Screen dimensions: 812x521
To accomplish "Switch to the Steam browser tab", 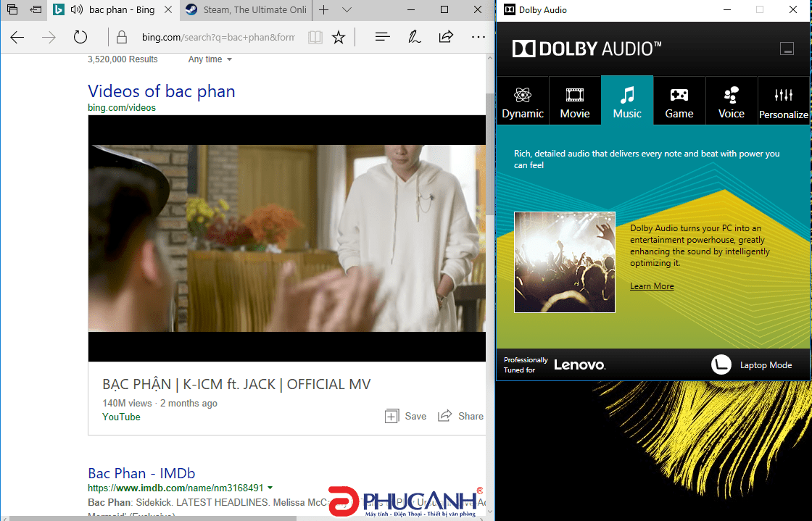I will coord(246,10).
